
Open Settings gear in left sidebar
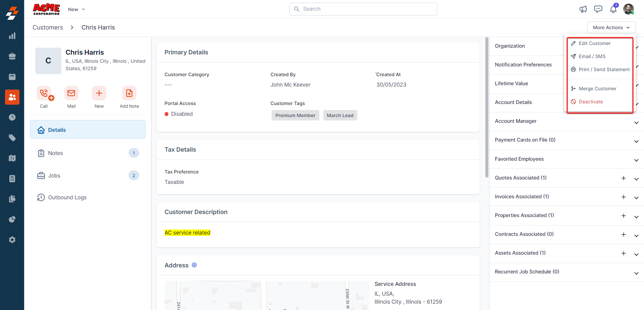click(x=12, y=240)
